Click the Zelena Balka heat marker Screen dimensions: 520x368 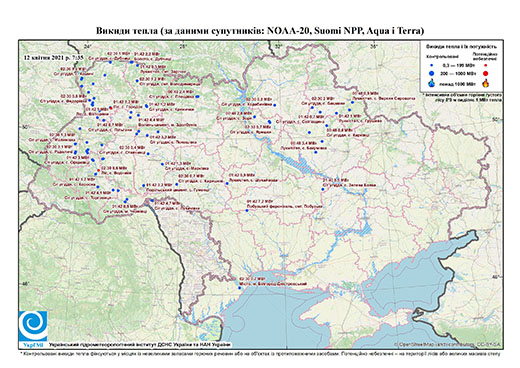tap(323, 189)
